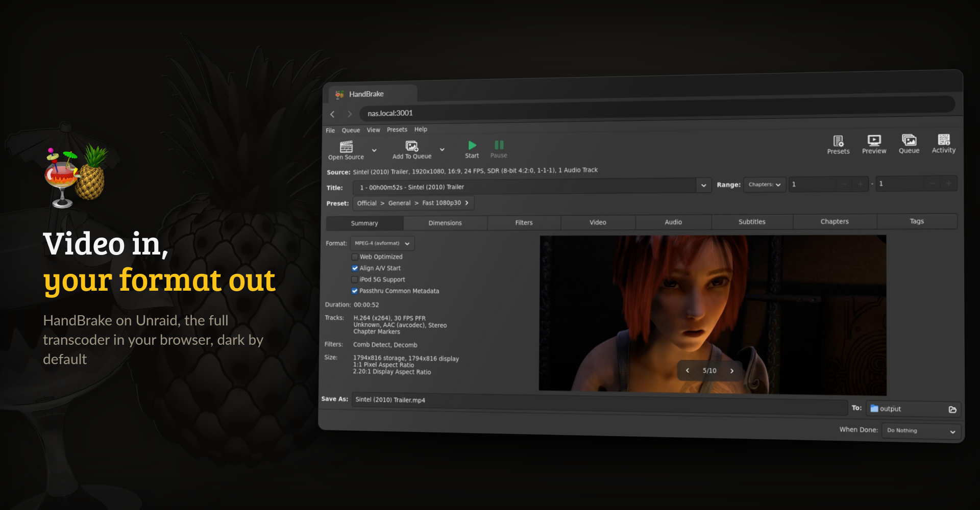
Task: Click the Save As filename field
Action: pos(599,403)
